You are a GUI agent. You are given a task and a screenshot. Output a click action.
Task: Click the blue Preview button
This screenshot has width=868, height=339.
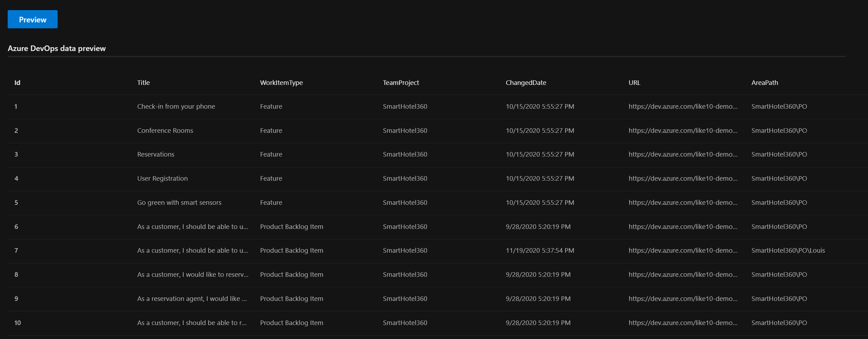pos(32,20)
